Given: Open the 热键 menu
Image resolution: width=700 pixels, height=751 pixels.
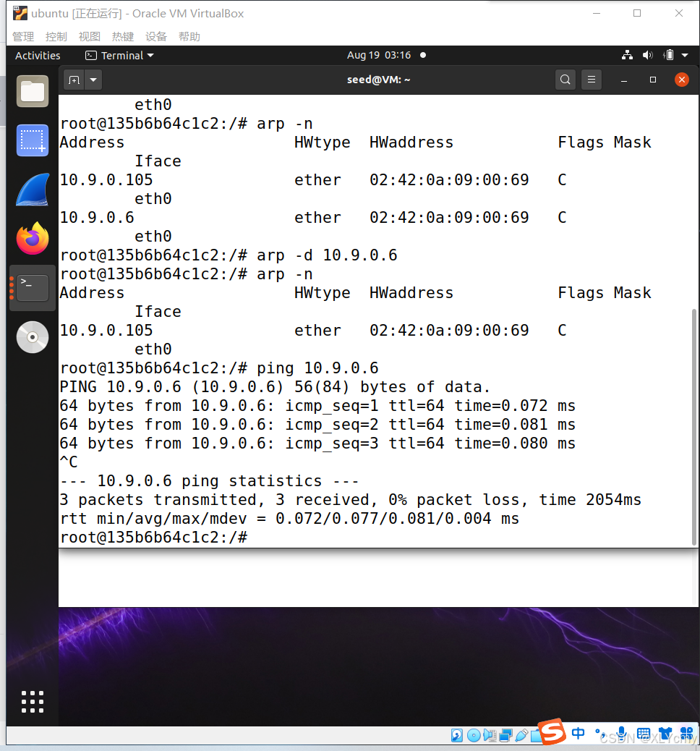Looking at the screenshot, I should (122, 36).
